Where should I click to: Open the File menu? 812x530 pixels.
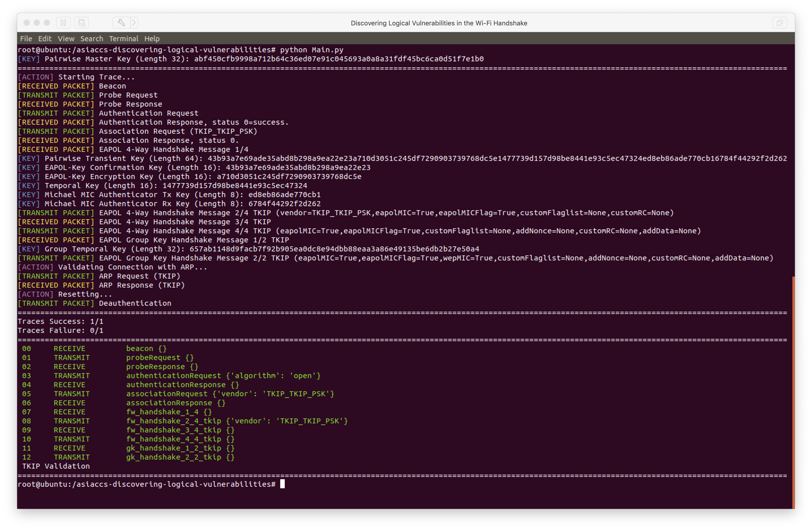pos(26,38)
